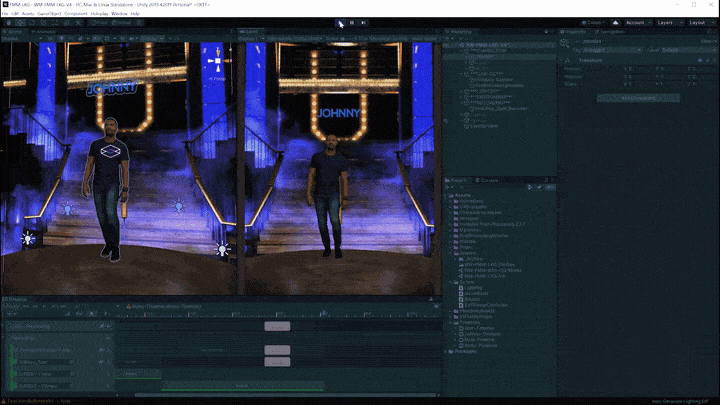Open the Collab dropdown
Viewport: 720px width, 405px height.
coord(593,22)
